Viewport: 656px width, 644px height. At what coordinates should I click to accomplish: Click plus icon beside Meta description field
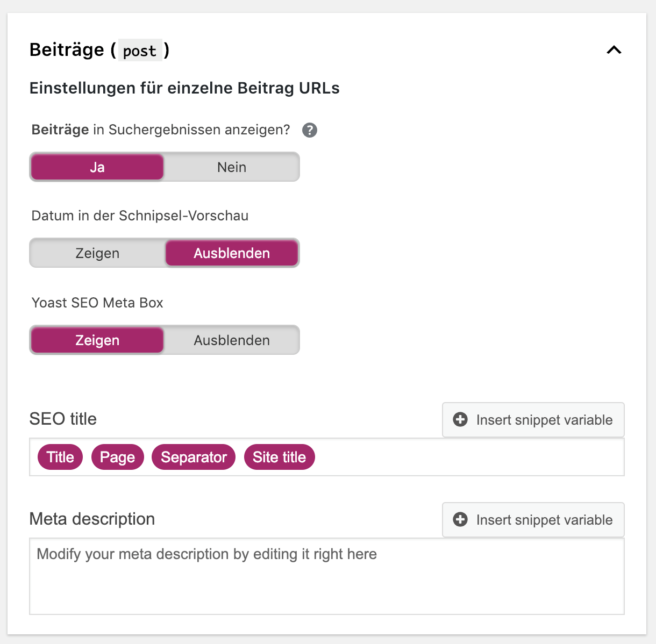460,519
